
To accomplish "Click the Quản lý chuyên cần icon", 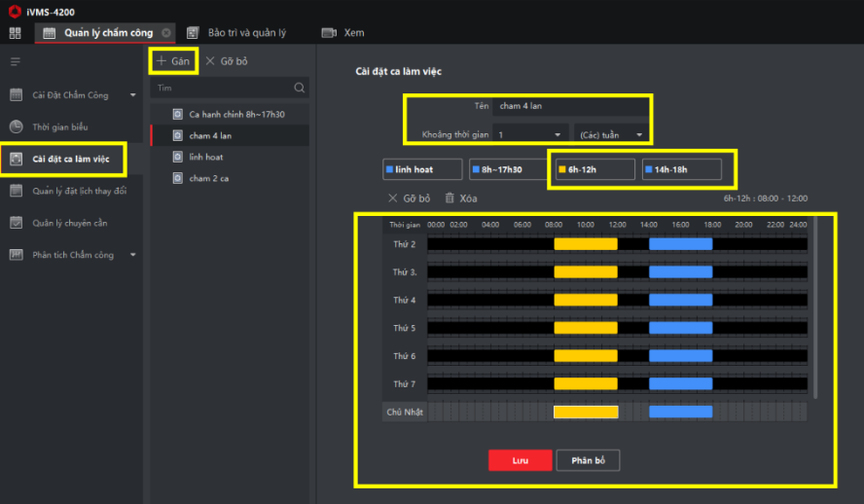I will pos(16,223).
